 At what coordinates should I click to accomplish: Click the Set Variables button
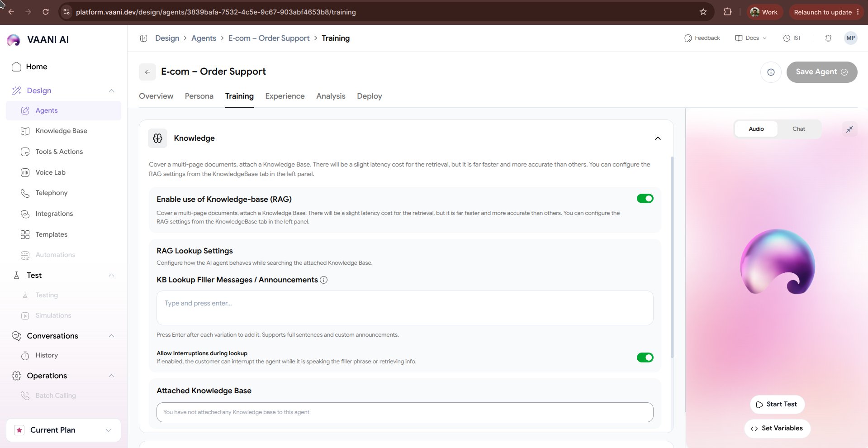point(777,429)
